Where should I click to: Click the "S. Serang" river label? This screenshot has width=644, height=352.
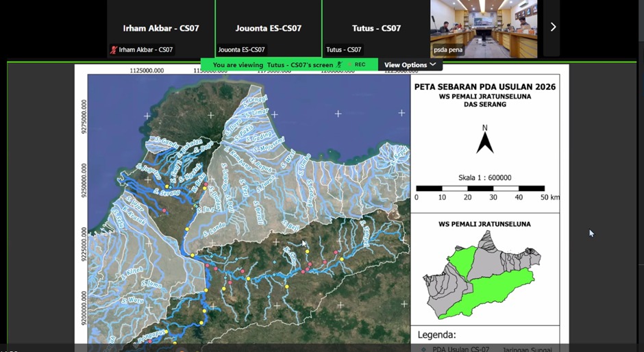[x=166, y=191]
